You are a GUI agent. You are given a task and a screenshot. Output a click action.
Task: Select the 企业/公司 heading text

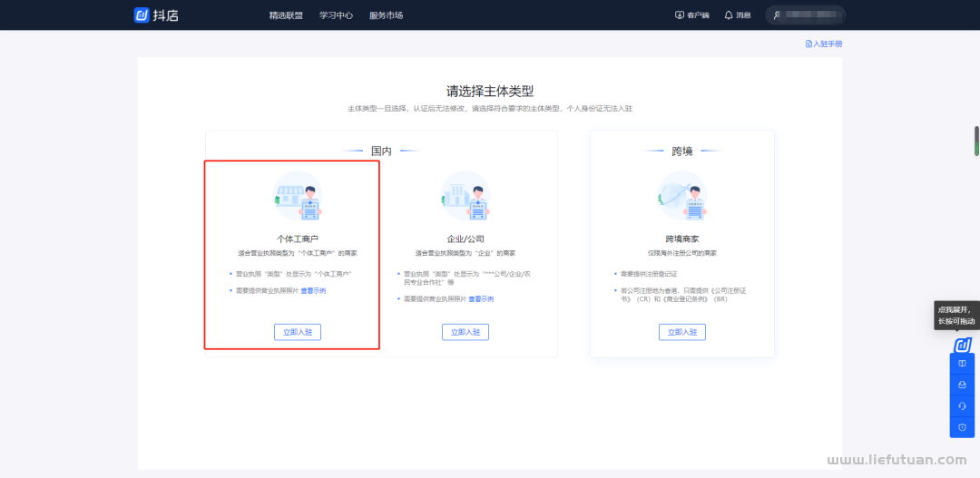coord(465,239)
